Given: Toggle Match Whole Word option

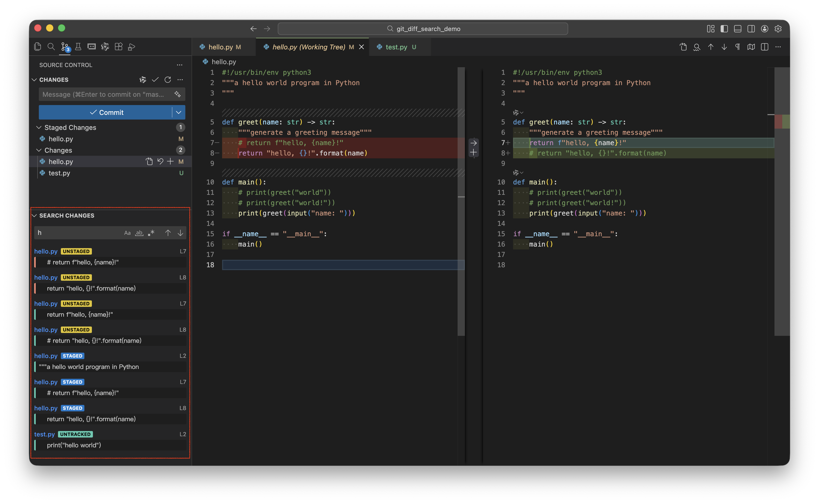Looking at the screenshot, I should click(x=139, y=233).
